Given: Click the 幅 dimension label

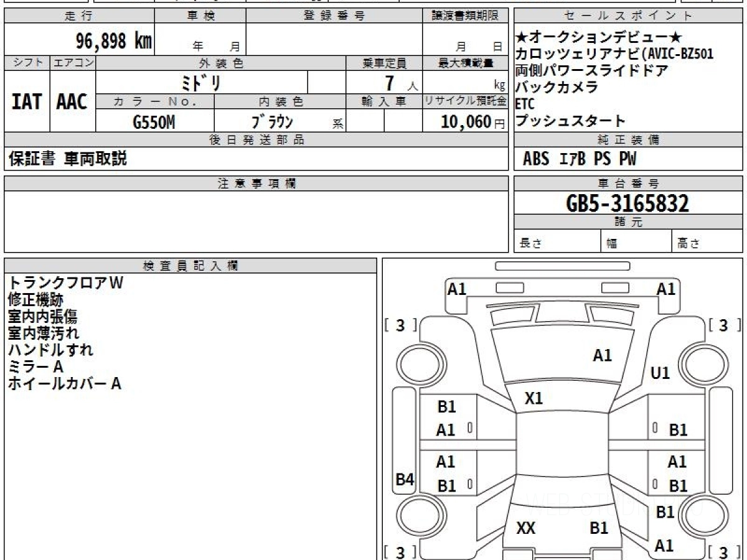Looking at the screenshot, I should (612, 244).
